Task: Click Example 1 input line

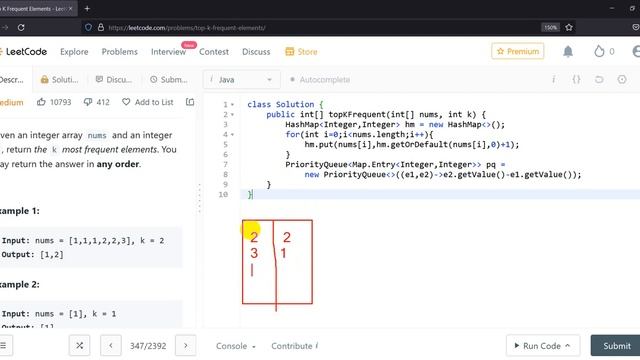Action: 83,240
